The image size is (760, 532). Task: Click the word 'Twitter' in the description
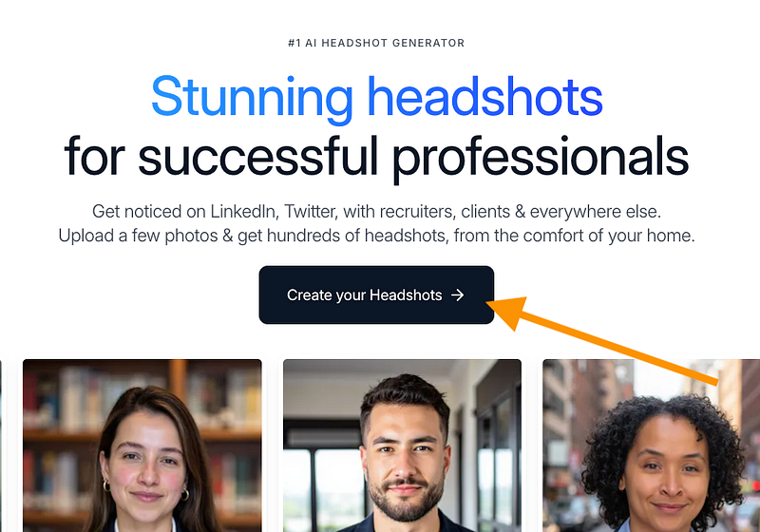[311, 212]
